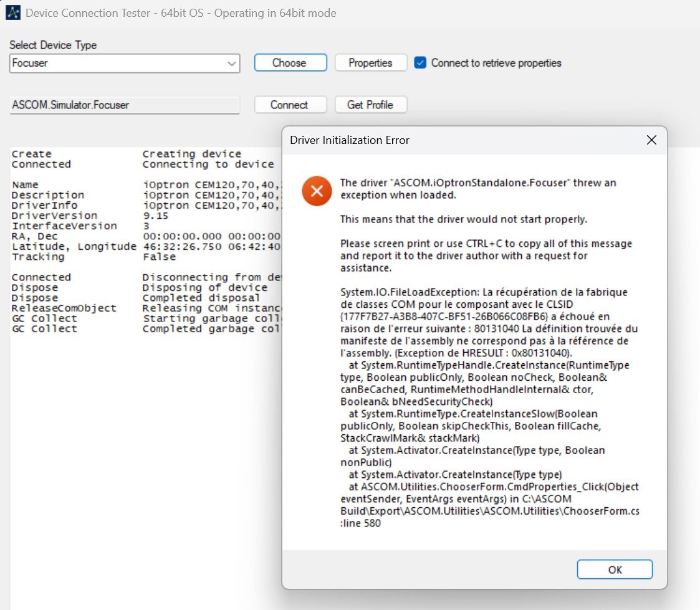
Task: Click the ':line 580' stack trace text
Action: (x=361, y=523)
